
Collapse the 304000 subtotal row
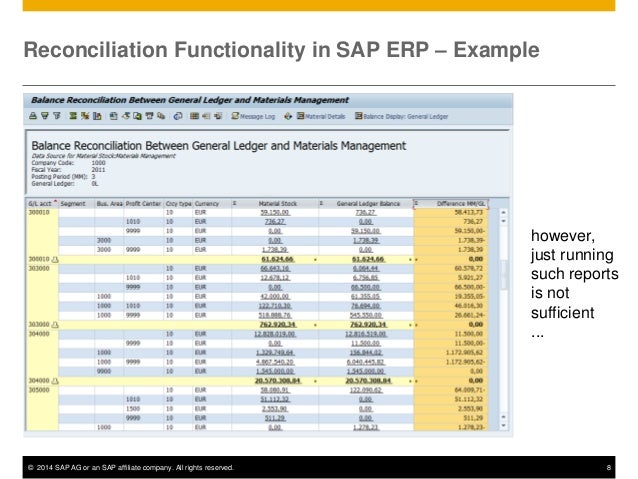tap(55, 381)
